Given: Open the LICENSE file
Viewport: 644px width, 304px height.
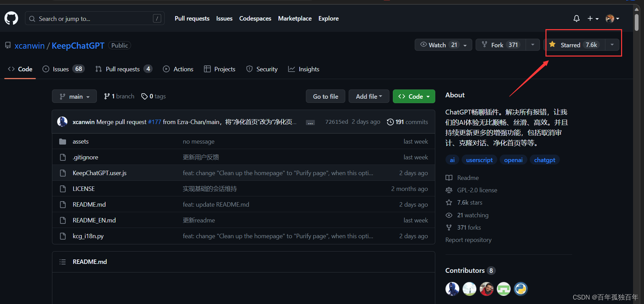Looking at the screenshot, I should [x=83, y=189].
